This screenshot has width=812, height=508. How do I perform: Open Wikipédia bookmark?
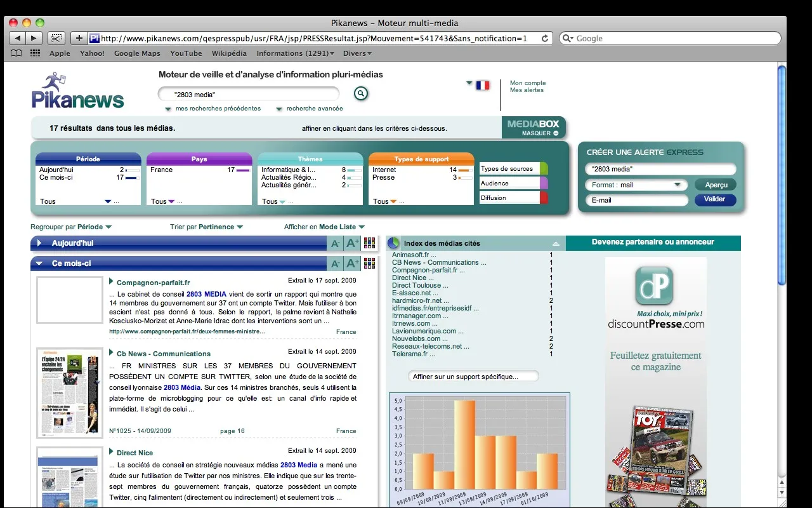pos(229,53)
